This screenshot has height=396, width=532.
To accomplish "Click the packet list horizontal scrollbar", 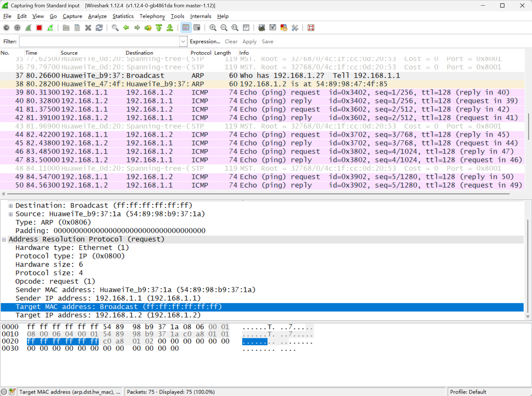I will point(259,194).
